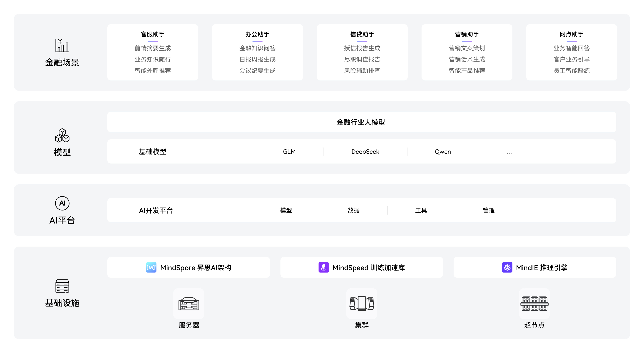Click the 集群 cluster icon

point(362,303)
